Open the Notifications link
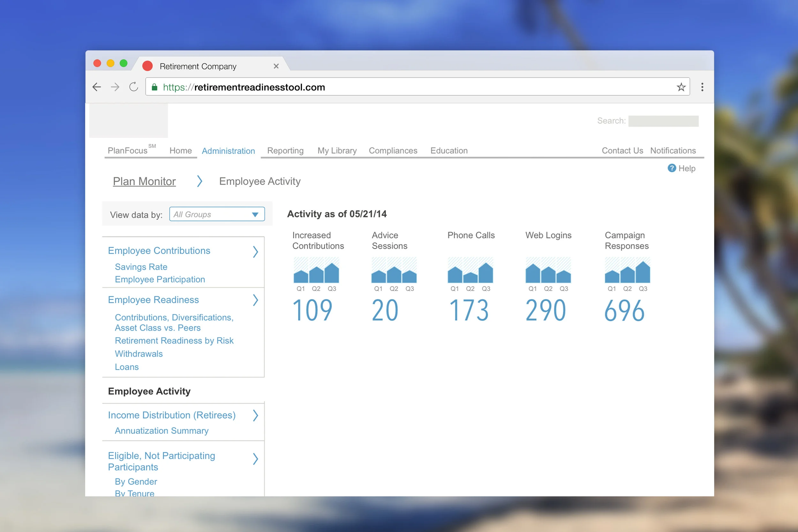This screenshot has height=532, width=798. [x=673, y=151]
